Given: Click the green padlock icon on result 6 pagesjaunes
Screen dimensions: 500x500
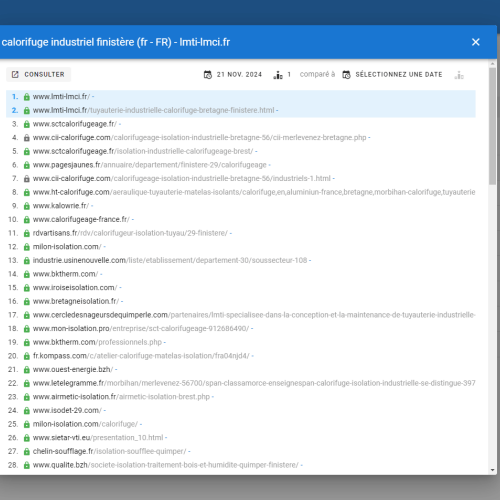Looking at the screenshot, I should point(27,165).
